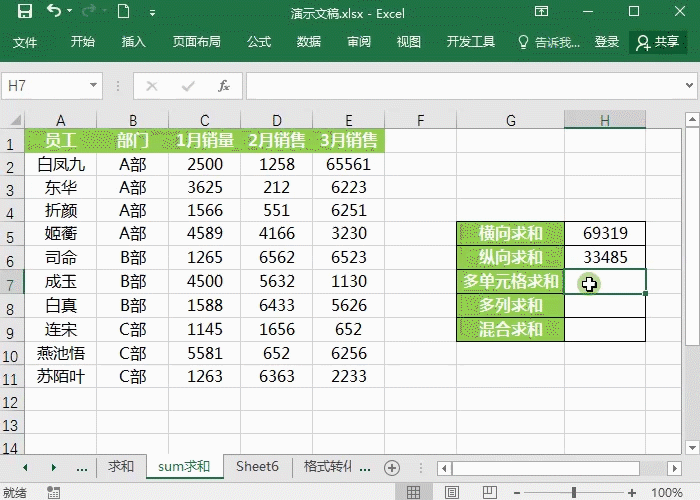Viewport: 700px width, 500px height.
Task: Select row 7 header
Action: coord(12,282)
